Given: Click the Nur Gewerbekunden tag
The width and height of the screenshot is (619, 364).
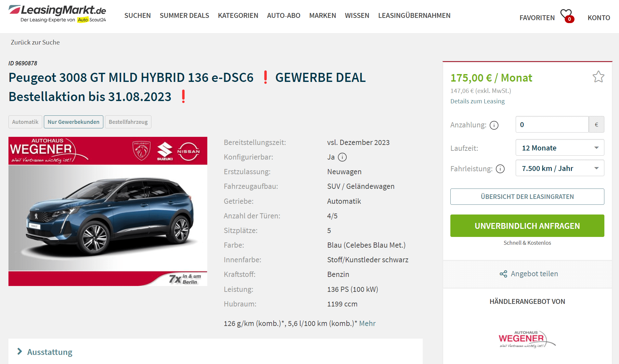Looking at the screenshot, I should click(73, 122).
